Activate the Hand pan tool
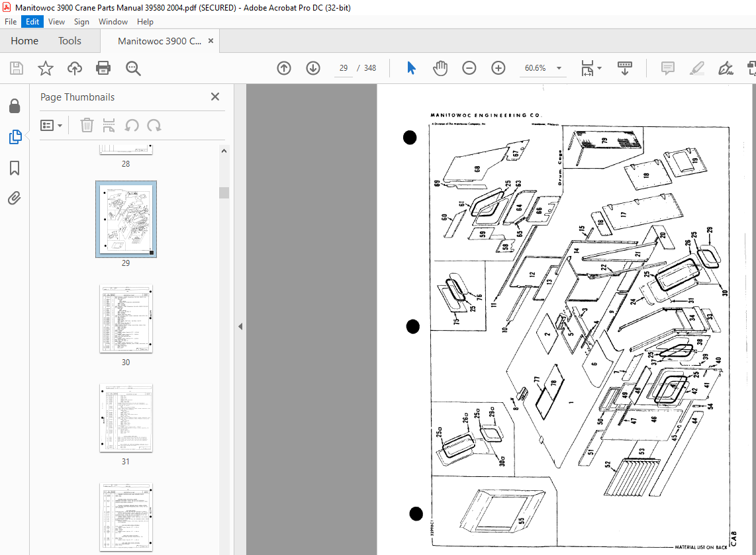 [x=440, y=68]
